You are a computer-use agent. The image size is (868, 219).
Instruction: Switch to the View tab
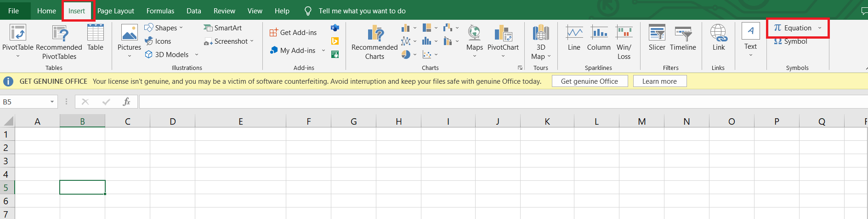(255, 11)
